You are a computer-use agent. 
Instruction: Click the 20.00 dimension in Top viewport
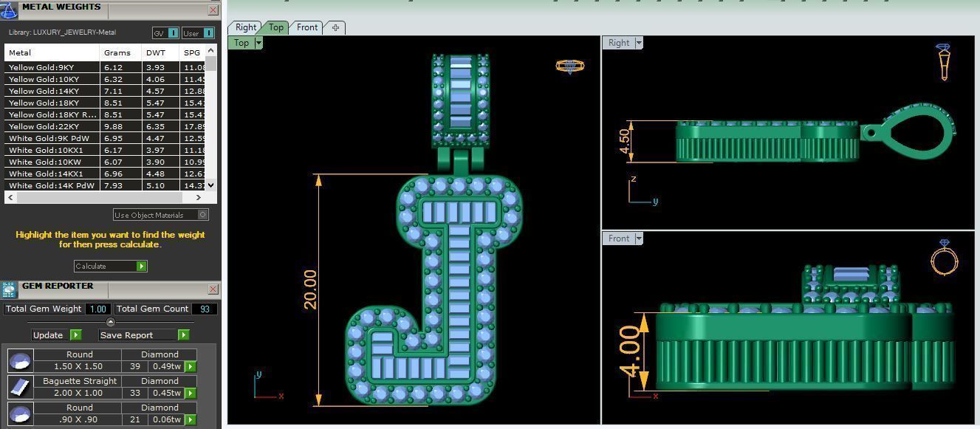pyautogui.click(x=310, y=289)
